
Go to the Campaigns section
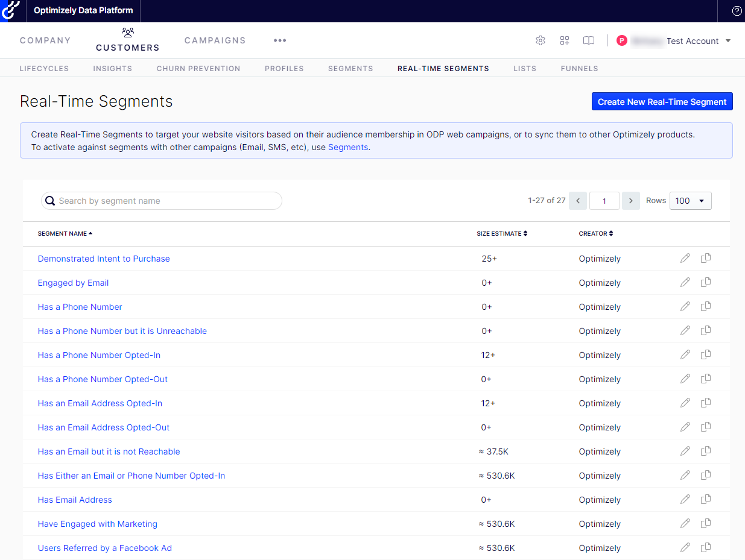click(x=215, y=40)
